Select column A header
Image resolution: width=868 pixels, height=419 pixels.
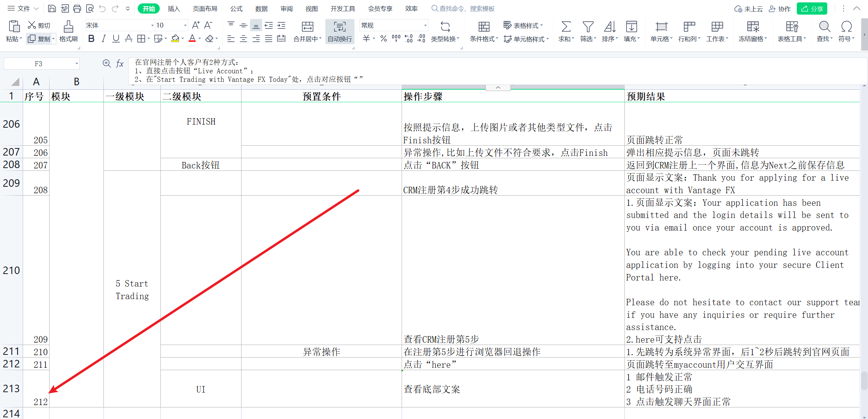pos(36,81)
